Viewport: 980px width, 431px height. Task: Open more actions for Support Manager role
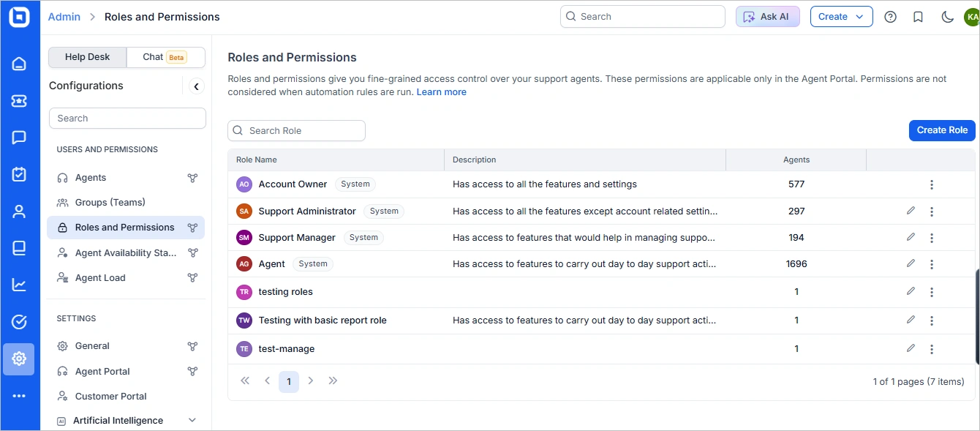[932, 238]
